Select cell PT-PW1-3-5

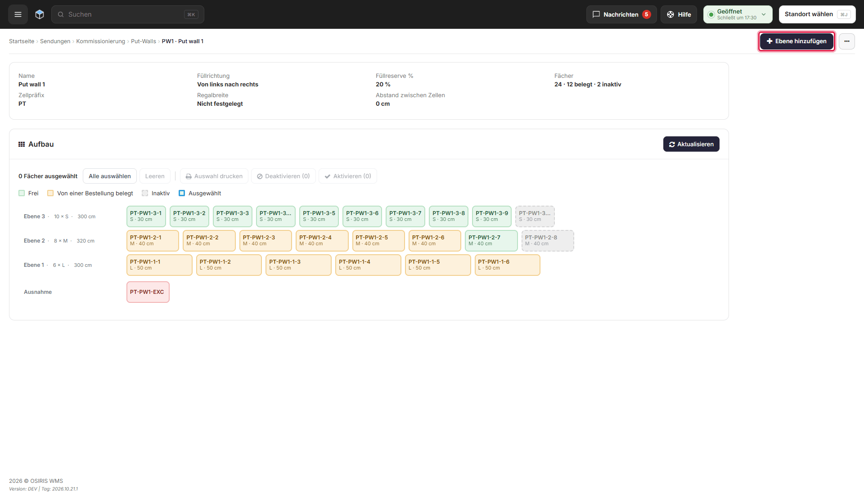pos(319,216)
